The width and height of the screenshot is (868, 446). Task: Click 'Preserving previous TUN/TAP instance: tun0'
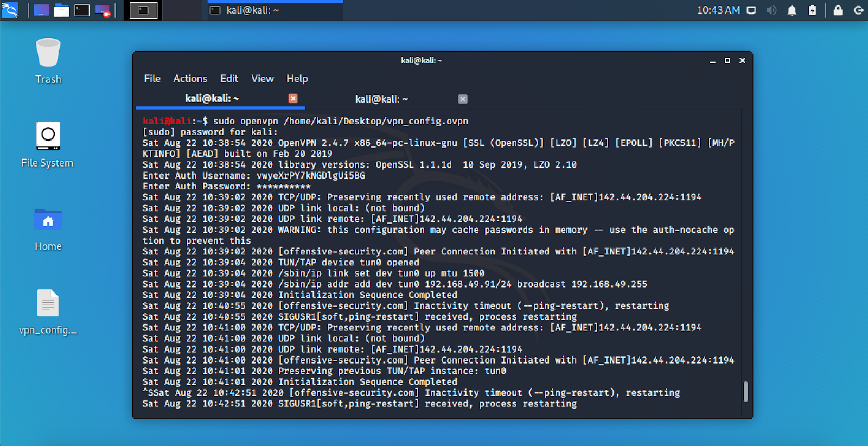click(x=392, y=371)
